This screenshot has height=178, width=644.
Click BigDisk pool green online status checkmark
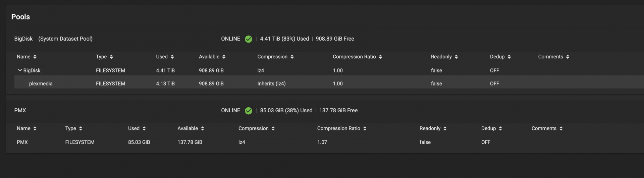pos(249,39)
